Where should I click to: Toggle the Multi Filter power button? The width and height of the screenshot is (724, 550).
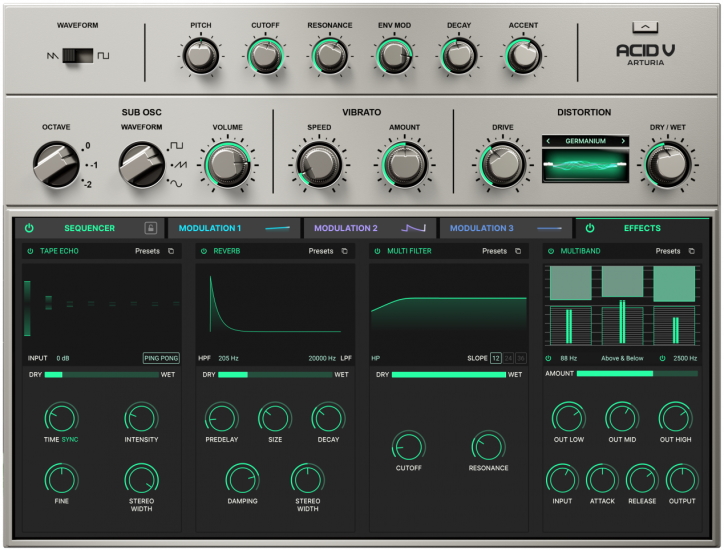pos(377,251)
